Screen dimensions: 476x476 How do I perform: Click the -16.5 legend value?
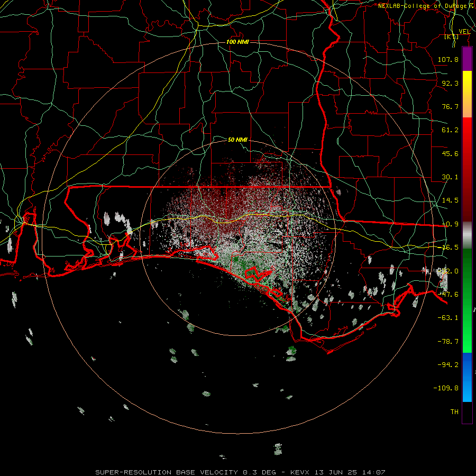(x=450, y=248)
